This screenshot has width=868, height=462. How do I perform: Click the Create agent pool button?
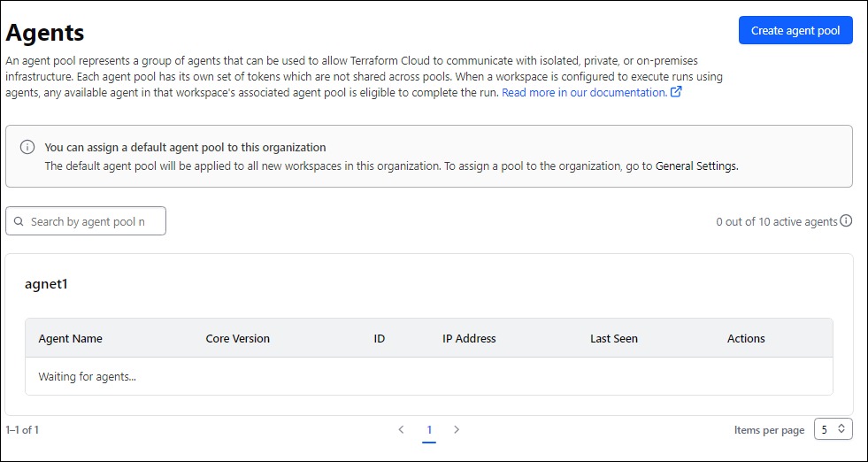pos(795,30)
